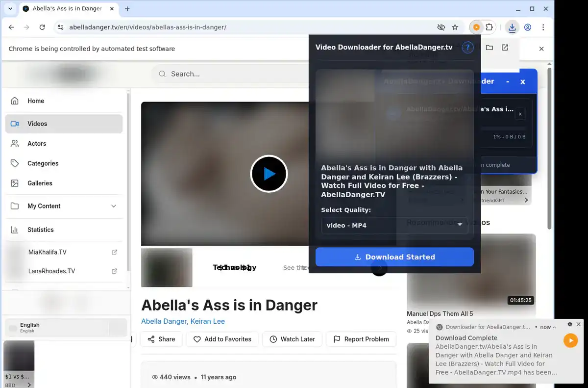Image resolution: width=588 pixels, height=388 pixels.
Task: Click the address bar URL
Action: (x=147, y=27)
